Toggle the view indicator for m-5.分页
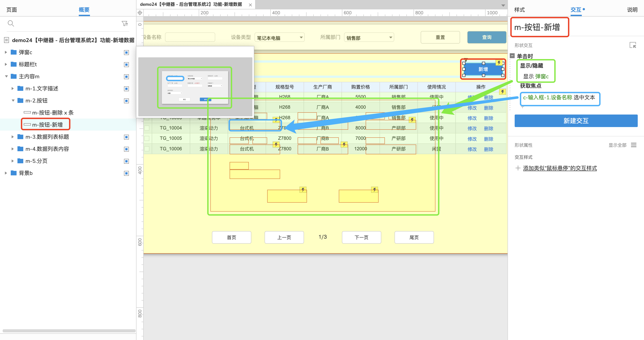 pos(126,161)
